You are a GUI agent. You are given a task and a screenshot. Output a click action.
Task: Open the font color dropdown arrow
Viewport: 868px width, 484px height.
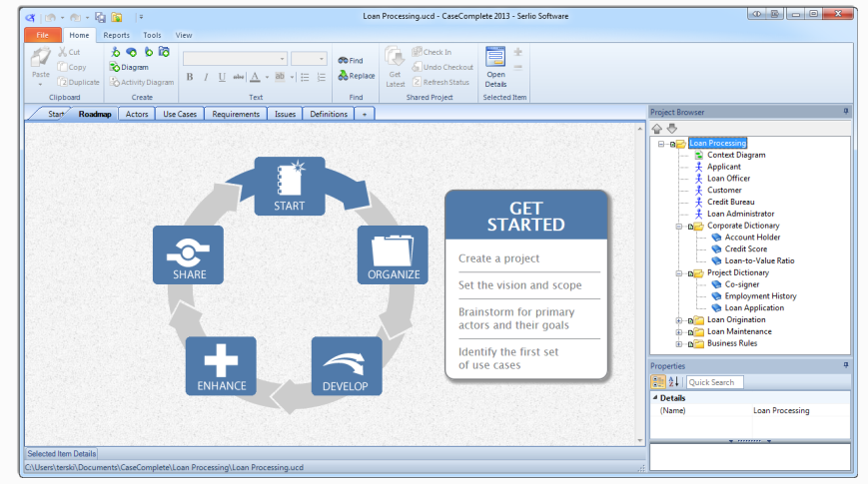pyautogui.click(x=267, y=77)
